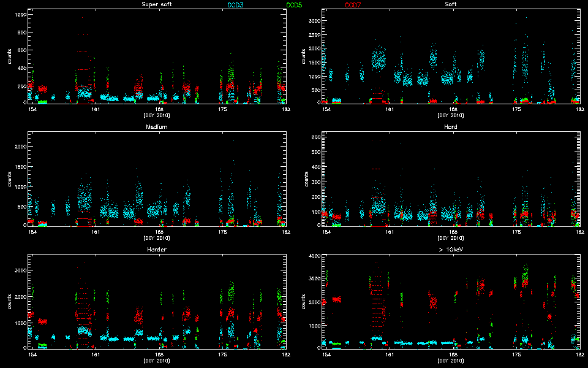Click "(DOY 2010)" label under Medium plot
The image size is (588, 368).
pos(157,238)
